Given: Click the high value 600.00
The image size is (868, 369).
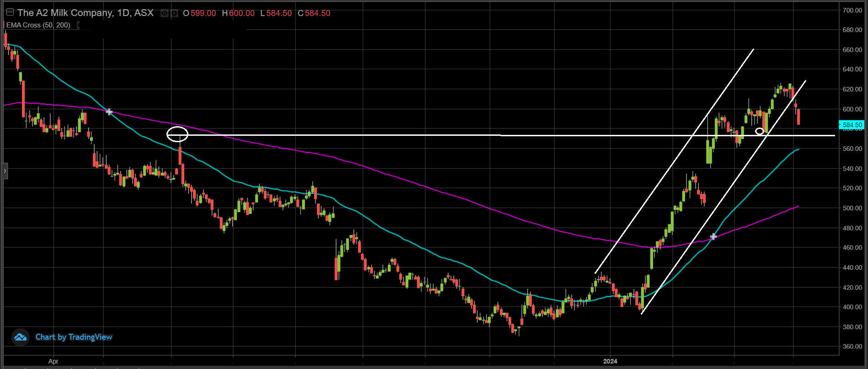Looking at the screenshot, I should [x=241, y=13].
